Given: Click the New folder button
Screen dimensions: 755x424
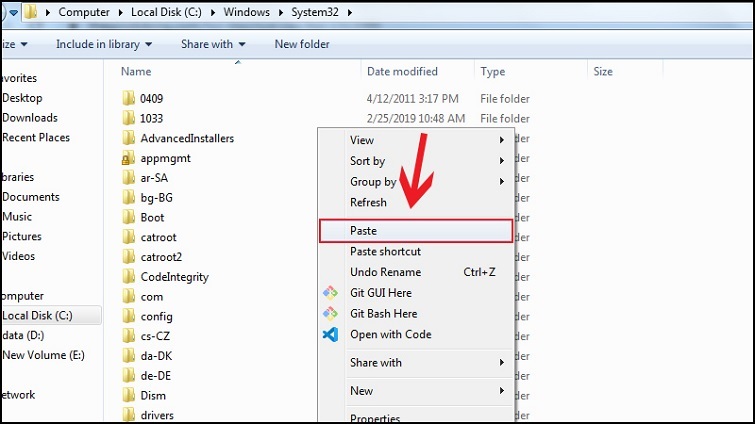Looking at the screenshot, I should [302, 44].
